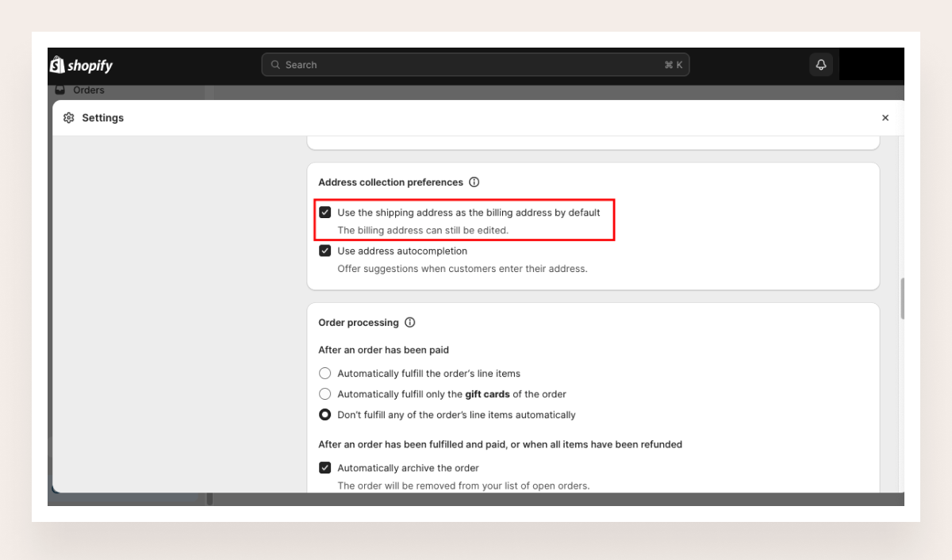Click "The order will be removed" description text
The height and width of the screenshot is (560, 952).
463,485
